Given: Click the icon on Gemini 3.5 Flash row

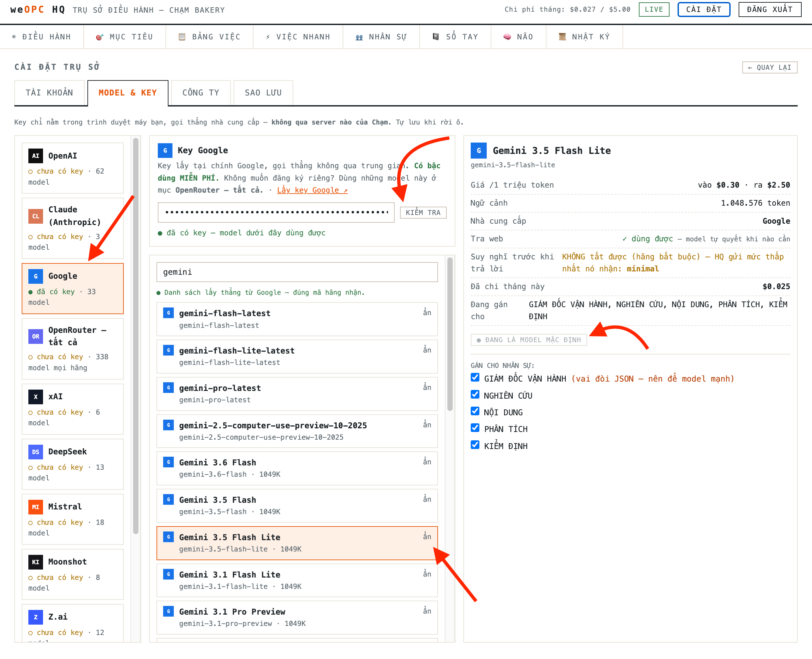Looking at the screenshot, I should 168,499.
